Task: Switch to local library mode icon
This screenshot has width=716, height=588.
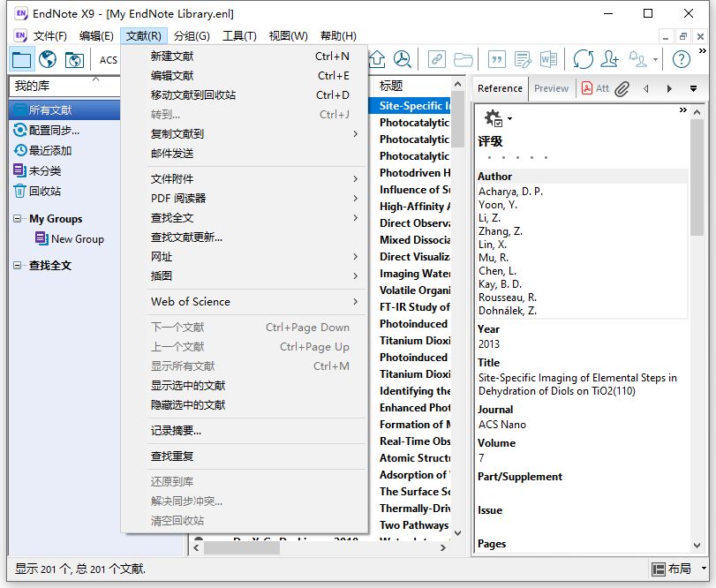Action: (21, 59)
